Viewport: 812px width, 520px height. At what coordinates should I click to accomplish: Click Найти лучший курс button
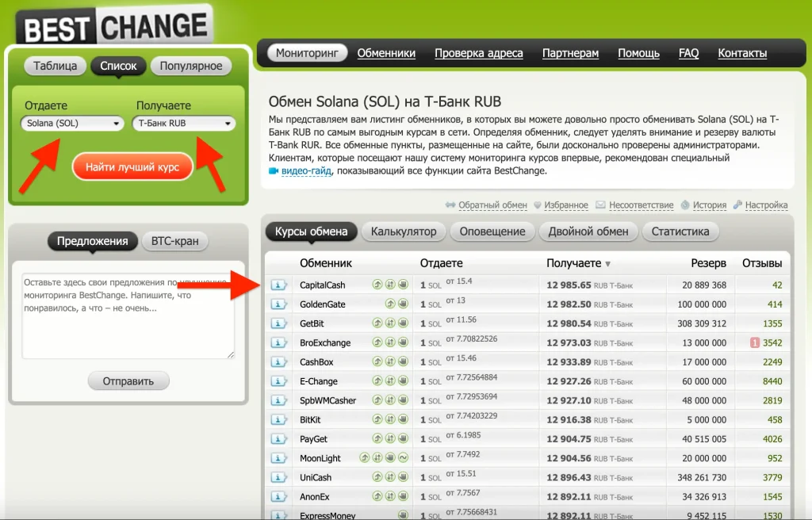point(132,166)
